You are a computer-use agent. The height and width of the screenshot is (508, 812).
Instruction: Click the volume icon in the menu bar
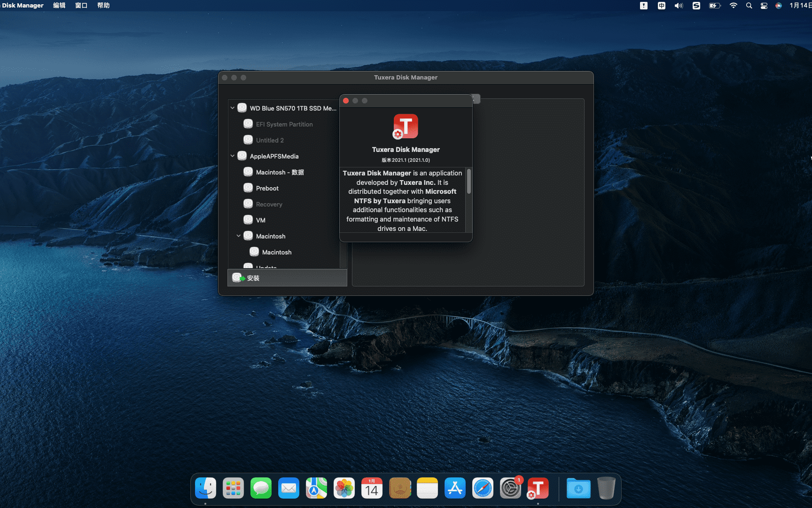coord(679,6)
